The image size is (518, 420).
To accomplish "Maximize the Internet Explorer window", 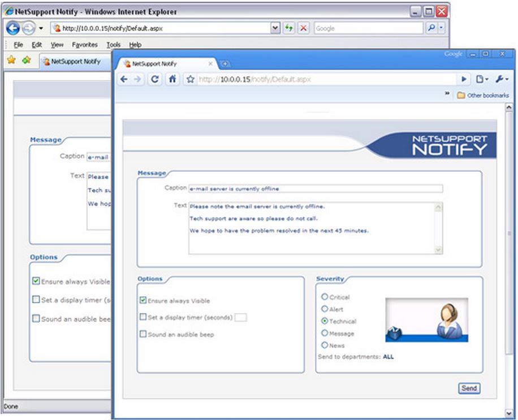I will [x=429, y=12].
